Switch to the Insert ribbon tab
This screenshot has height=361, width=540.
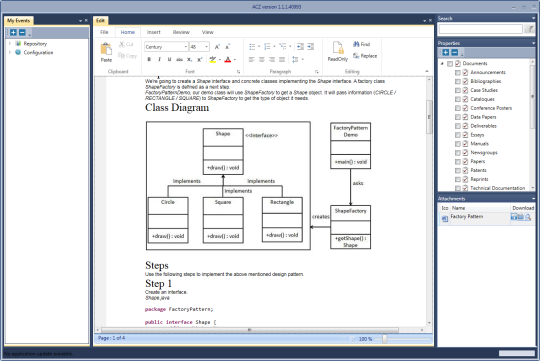click(154, 32)
